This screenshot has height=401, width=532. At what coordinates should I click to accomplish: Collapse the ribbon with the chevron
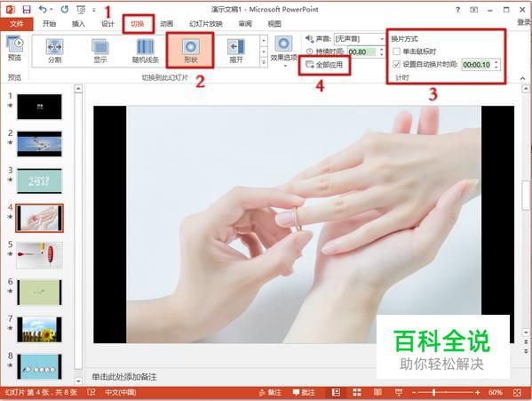(522, 78)
